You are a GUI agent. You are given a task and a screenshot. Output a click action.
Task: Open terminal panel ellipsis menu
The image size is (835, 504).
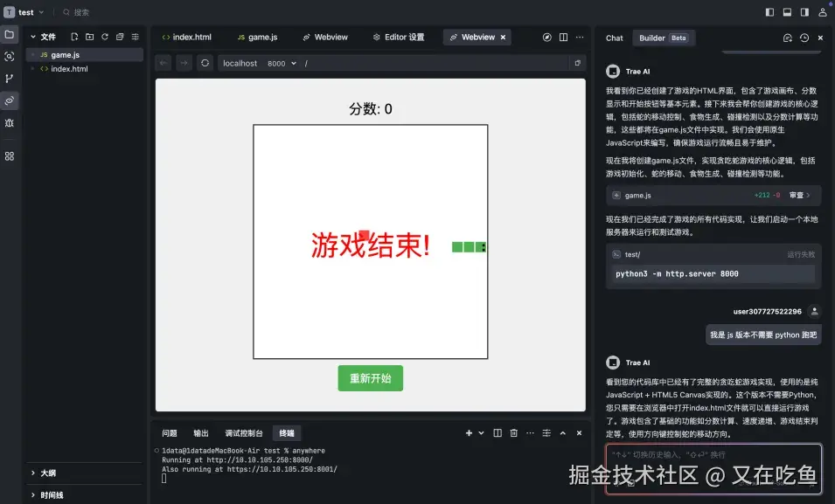point(530,433)
